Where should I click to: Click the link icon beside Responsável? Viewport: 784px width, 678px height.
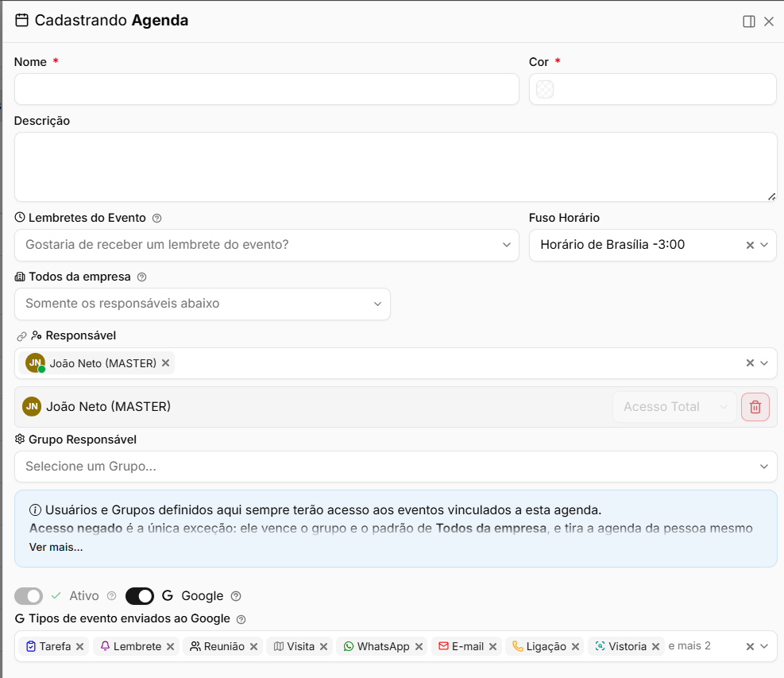(x=21, y=336)
